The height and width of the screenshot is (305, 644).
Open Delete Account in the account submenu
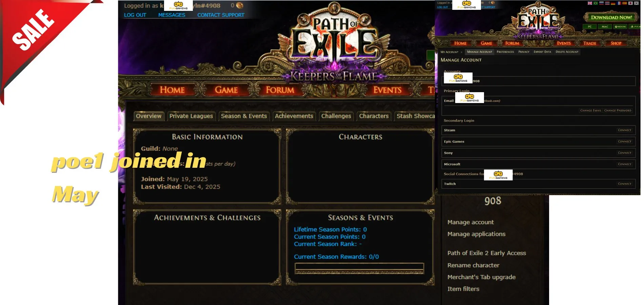(567, 52)
